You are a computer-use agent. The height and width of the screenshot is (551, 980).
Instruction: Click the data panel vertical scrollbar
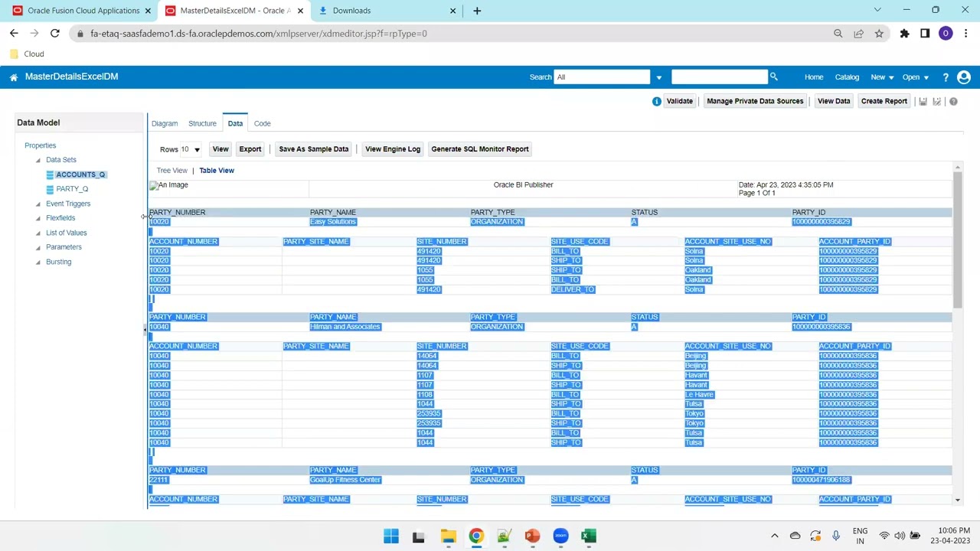(x=957, y=240)
